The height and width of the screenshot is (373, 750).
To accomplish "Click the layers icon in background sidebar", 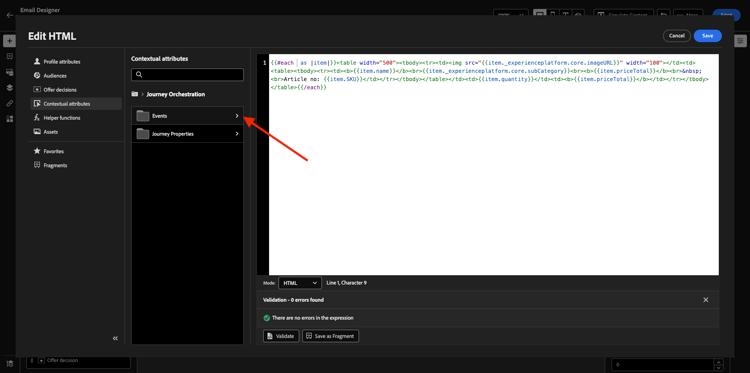I will pyautogui.click(x=9, y=88).
